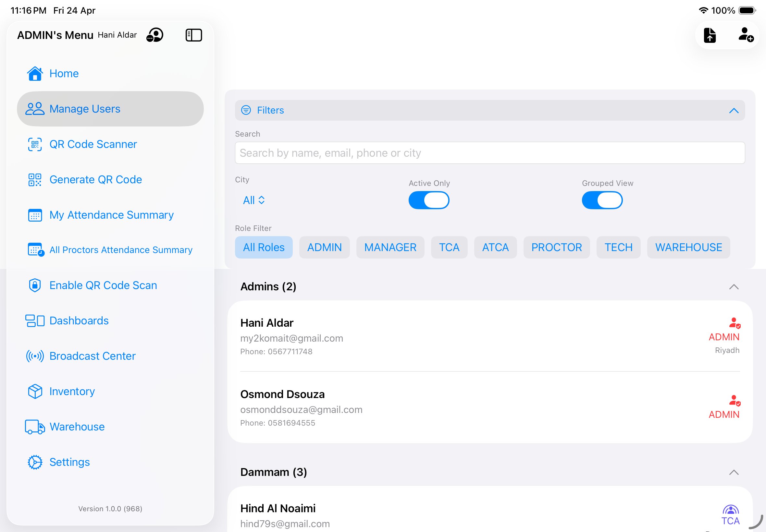Open the Warehouse section

pyautogui.click(x=77, y=427)
